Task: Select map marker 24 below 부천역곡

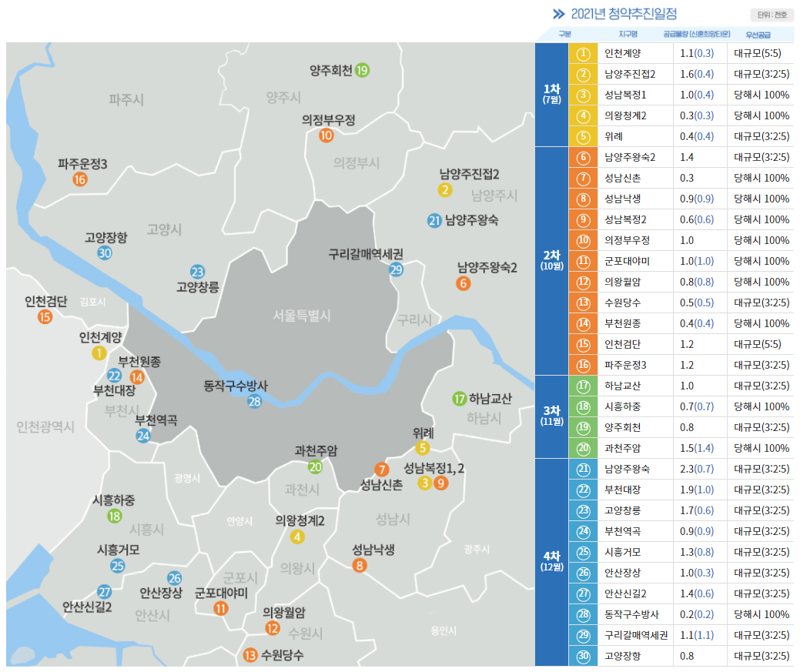Action: 143,436
